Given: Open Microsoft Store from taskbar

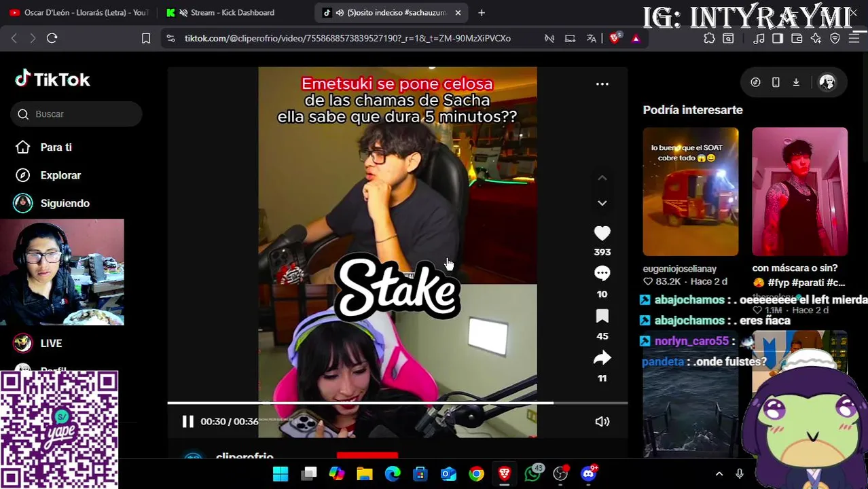Looking at the screenshot, I should [420, 473].
